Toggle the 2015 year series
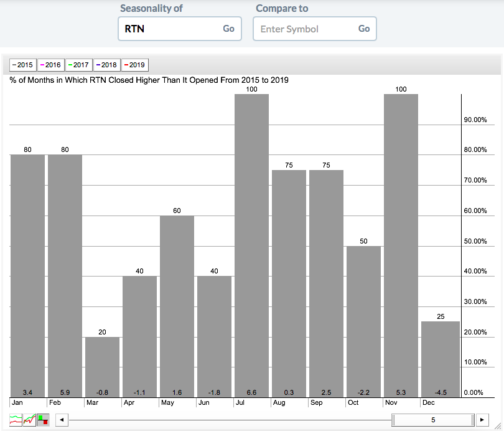Screen dimensions: 504x431 point(22,65)
